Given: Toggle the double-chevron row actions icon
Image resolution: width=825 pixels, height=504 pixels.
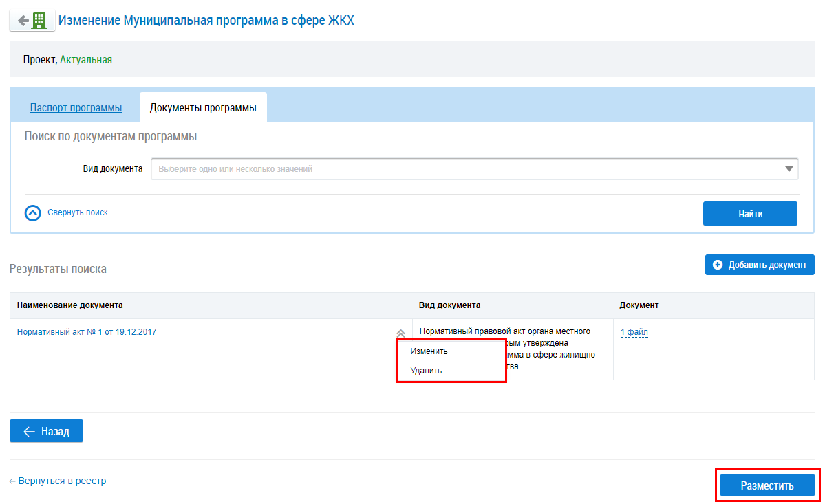Looking at the screenshot, I should coord(400,333).
